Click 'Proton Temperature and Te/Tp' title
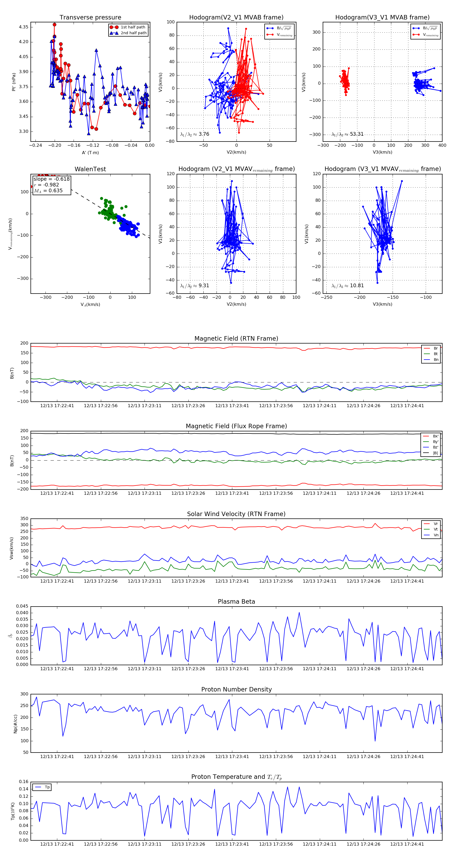The height and width of the screenshot is (868, 473). 236,777
